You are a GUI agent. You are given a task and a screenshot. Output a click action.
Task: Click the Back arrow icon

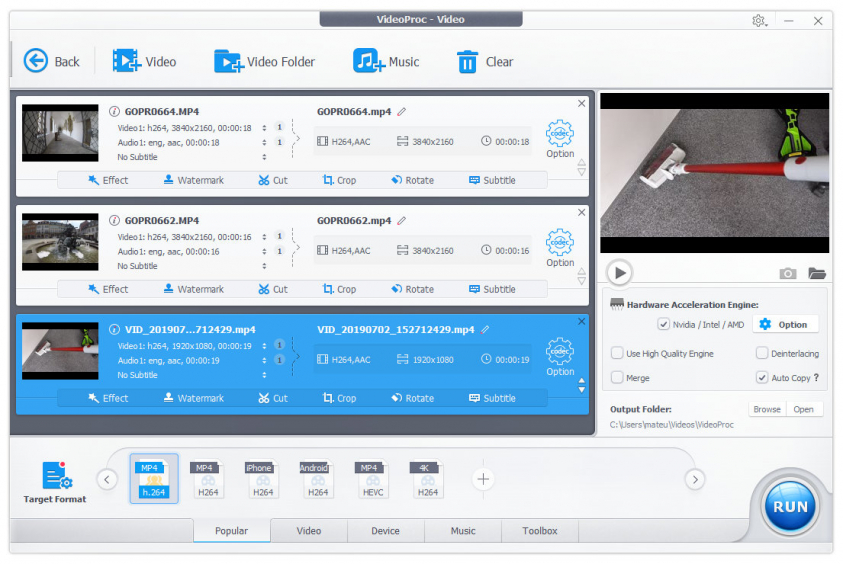point(36,61)
